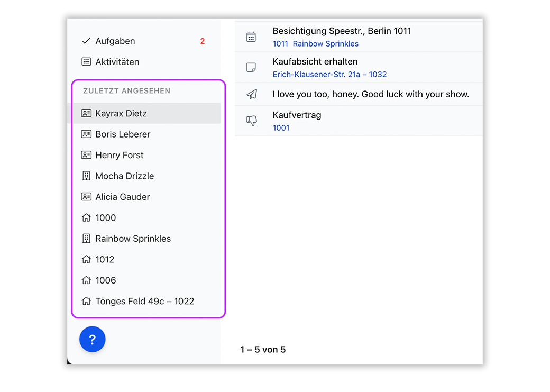Click the paper plane message icon
This screenshot has width=550, height=392.
pyautogui.click(x=252, y=95)
